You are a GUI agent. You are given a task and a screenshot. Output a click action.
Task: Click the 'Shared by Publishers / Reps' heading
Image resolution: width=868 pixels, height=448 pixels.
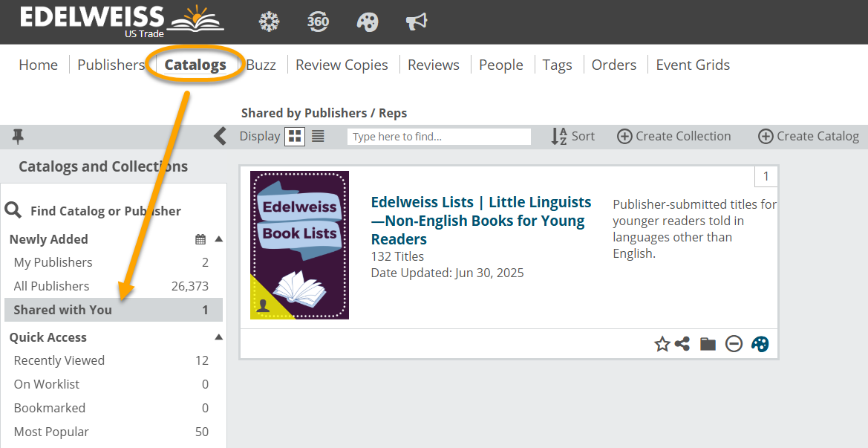(x=324, y=113)
